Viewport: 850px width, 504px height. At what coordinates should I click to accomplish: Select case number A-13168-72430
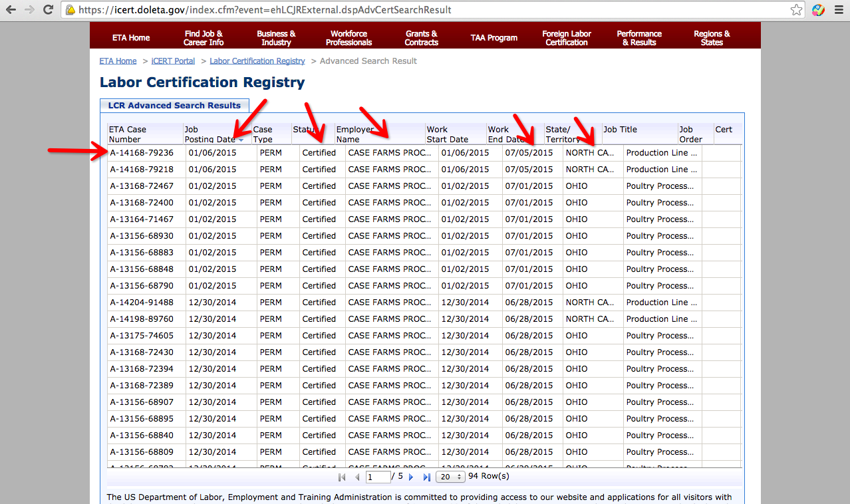click(142, 352)
